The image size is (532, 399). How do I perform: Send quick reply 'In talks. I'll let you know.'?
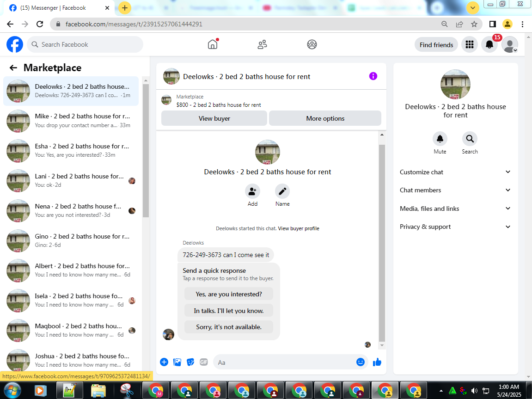tap(229, 311)
